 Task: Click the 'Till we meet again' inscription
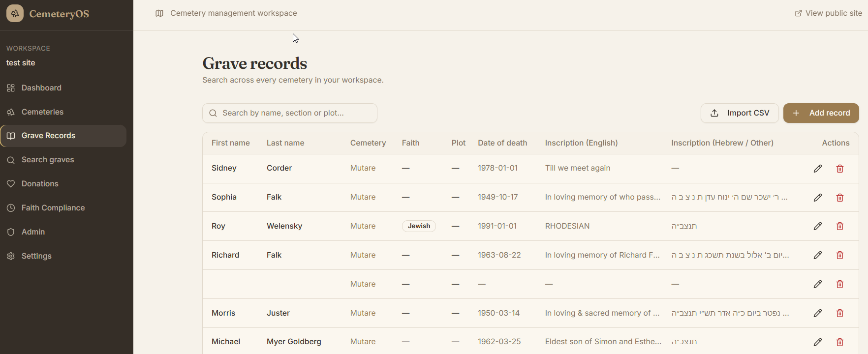click(578, 168)
